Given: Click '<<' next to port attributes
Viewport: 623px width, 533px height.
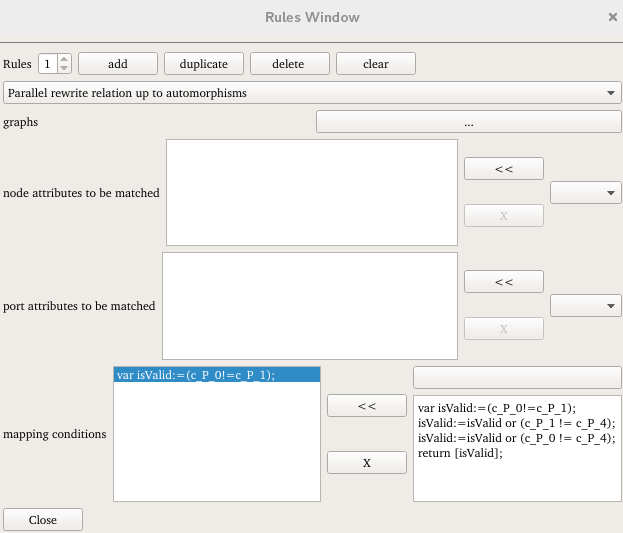Looking at the screenshot, I should (x=503, y=282).
